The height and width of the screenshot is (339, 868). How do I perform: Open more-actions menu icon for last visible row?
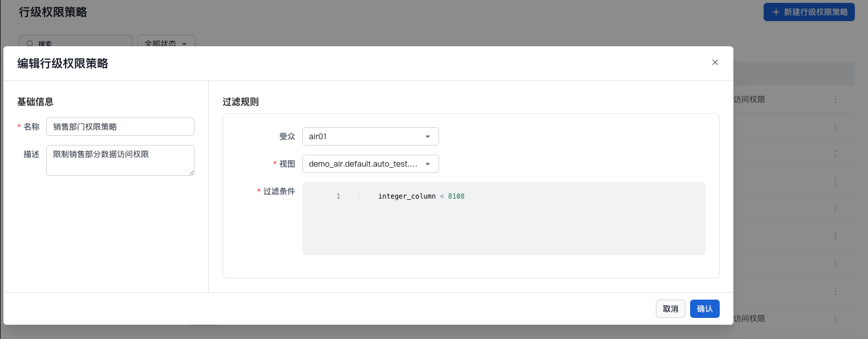(x=835, y=318)
